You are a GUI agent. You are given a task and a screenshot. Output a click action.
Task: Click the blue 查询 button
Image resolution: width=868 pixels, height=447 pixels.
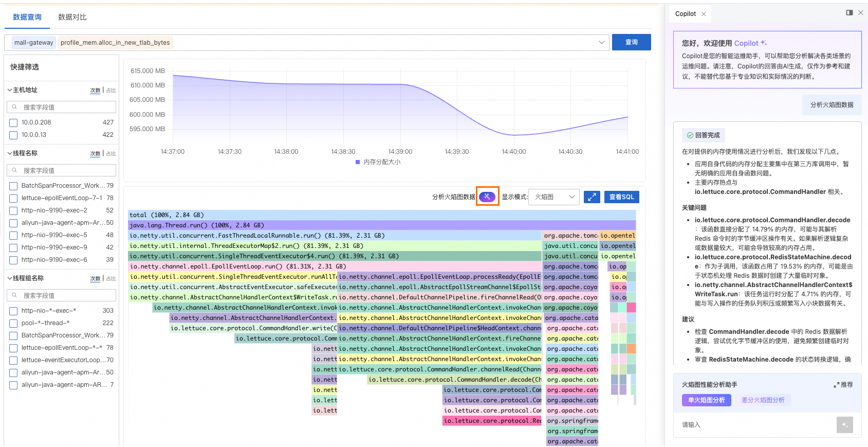(x=631, y=42)
